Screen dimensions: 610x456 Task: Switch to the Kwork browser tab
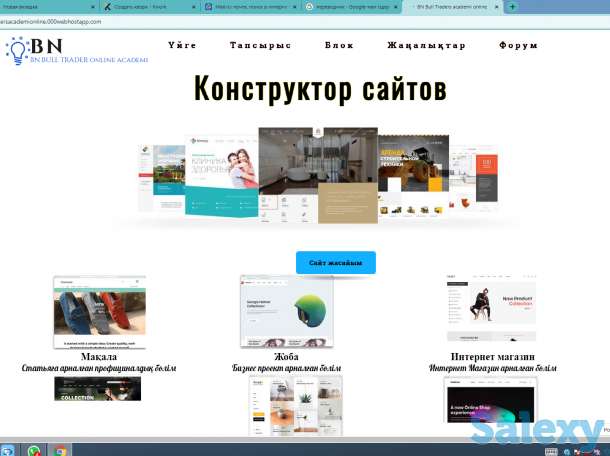click(150, 7)
